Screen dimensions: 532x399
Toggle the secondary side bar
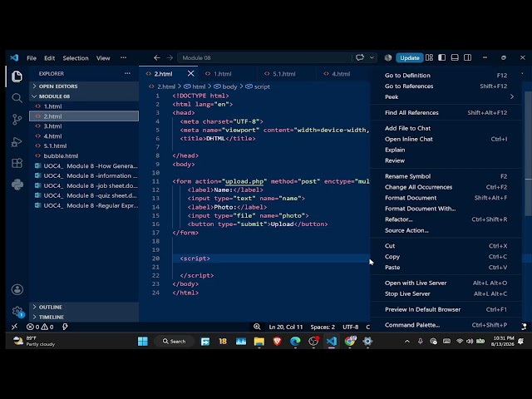pos(467,57)
